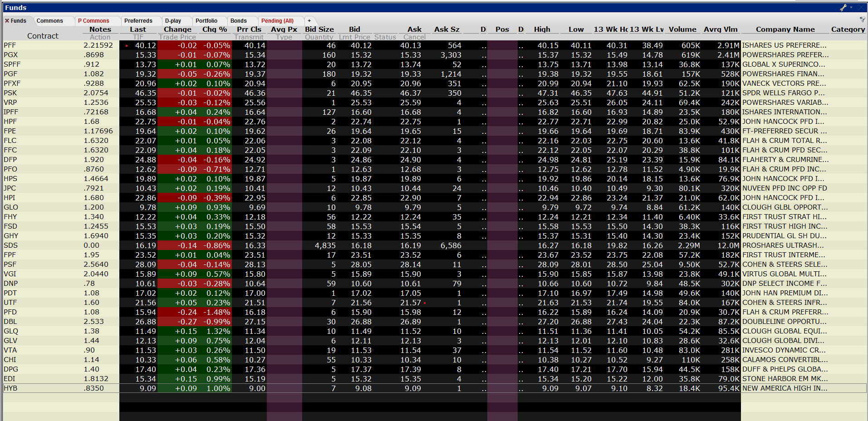The height and width of the screenshot is (421, 868).
Task: Close the Funds tab with its X
Action: coord(7,21)
